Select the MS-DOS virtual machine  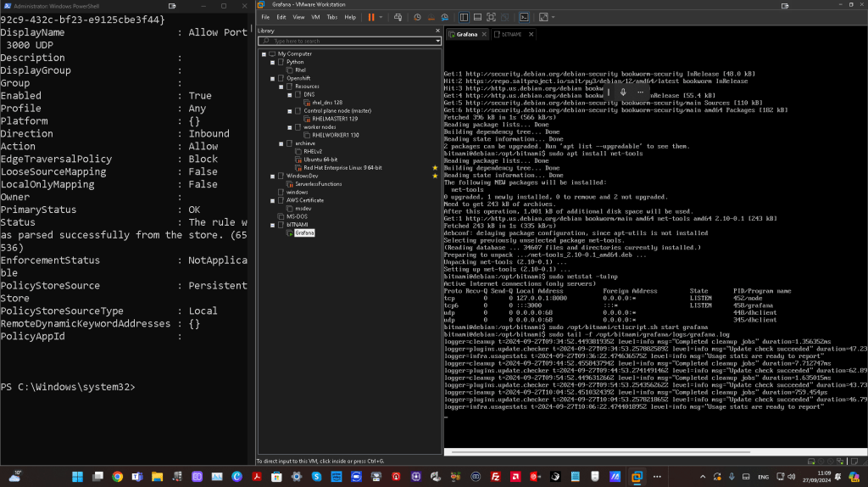click(297, 216)
